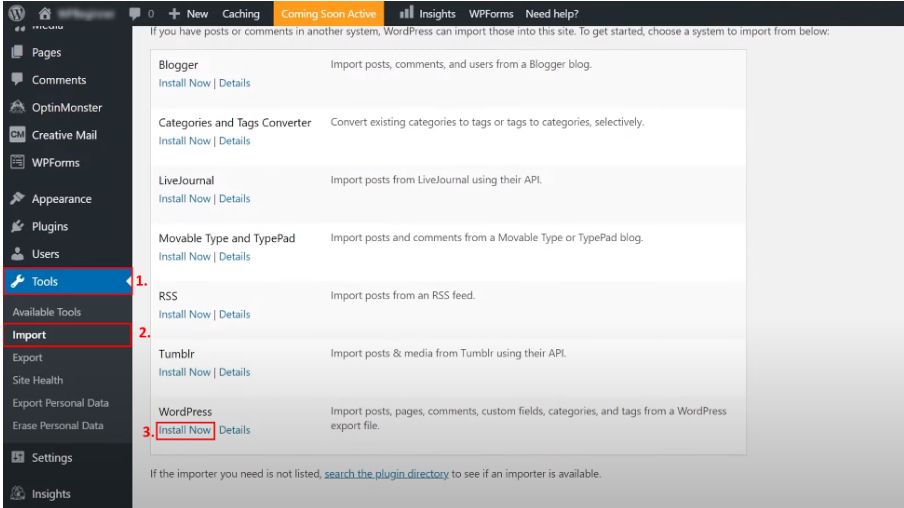View Details for Categories and Tags Converter
This screenshot has width=904, height=508.
tap(235, 141)
